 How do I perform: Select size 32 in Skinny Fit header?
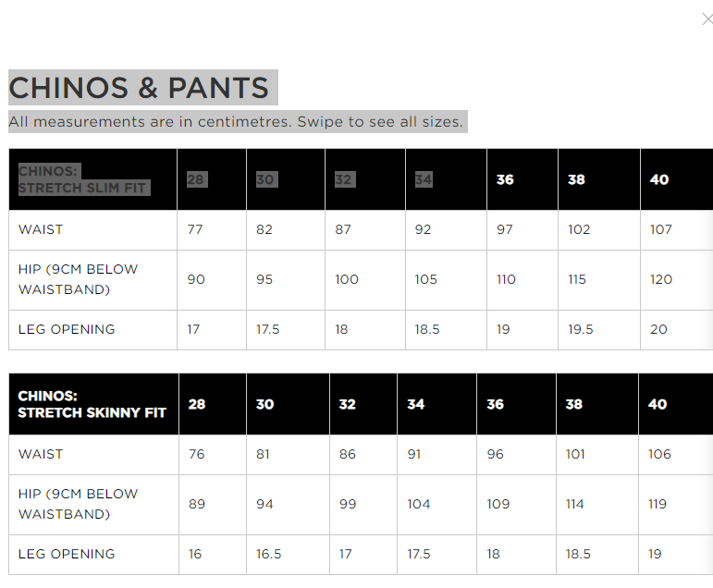coord(348,404)
